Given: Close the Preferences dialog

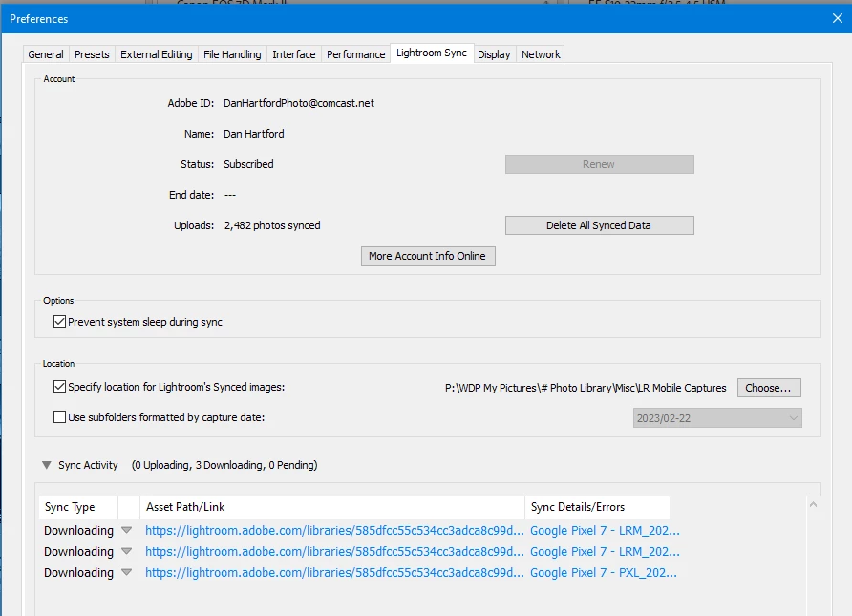Looking at the screenshot, I should point(838,18).
